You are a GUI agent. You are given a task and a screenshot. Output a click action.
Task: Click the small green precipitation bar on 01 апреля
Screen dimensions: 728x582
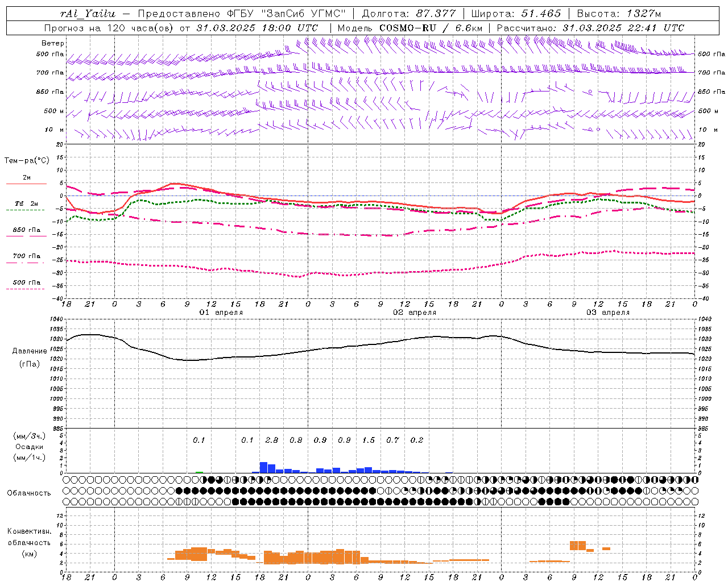pos(199,472)
